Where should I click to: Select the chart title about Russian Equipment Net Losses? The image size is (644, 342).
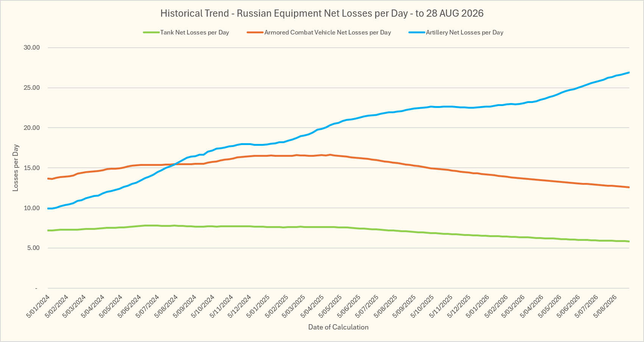coord(322,13)
